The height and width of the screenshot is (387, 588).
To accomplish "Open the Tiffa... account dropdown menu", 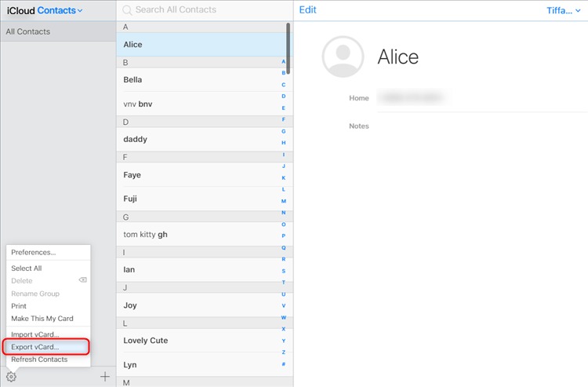I will tap(564, 10).
